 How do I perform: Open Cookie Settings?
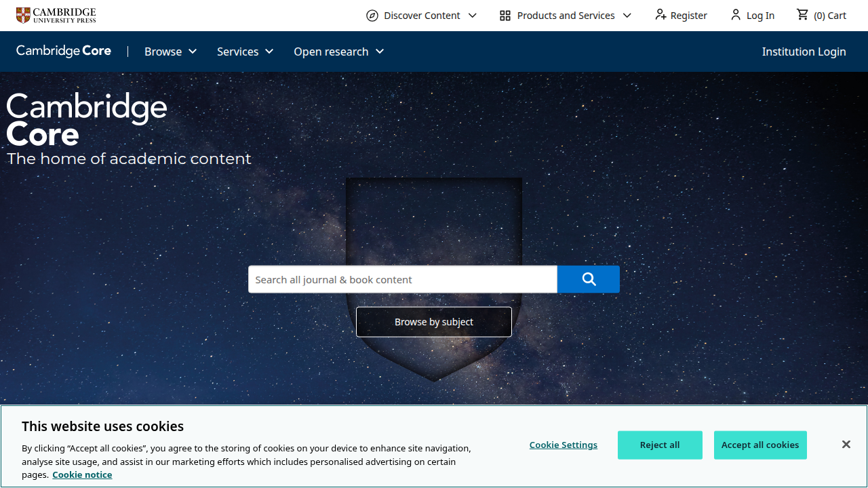tap(564, 445)
